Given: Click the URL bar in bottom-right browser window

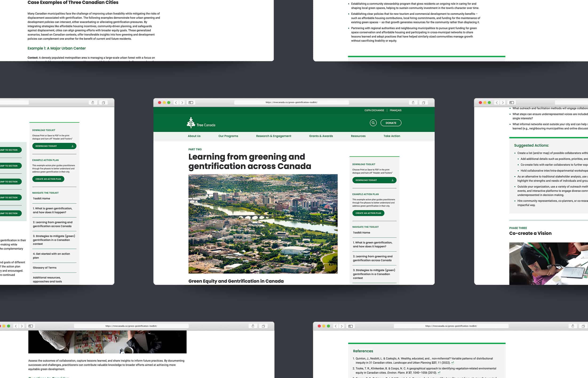Looking at the screenshot, I should point(451,326).
